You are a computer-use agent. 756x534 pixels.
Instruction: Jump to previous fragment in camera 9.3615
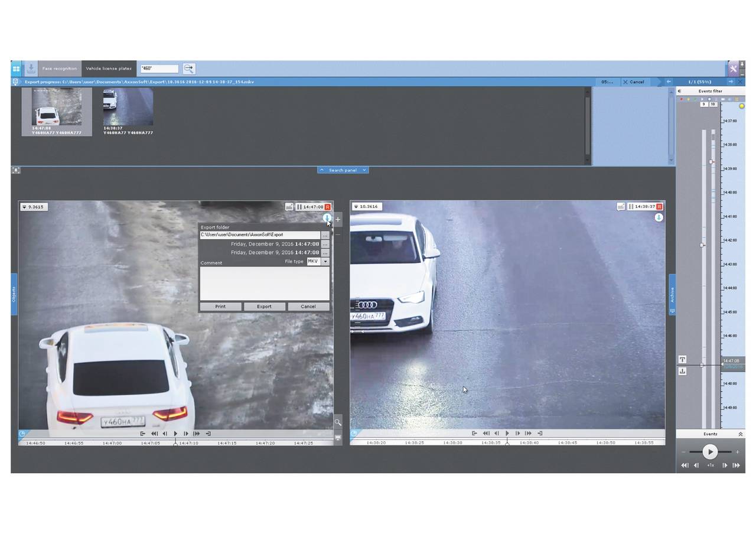tap(154, 434)
